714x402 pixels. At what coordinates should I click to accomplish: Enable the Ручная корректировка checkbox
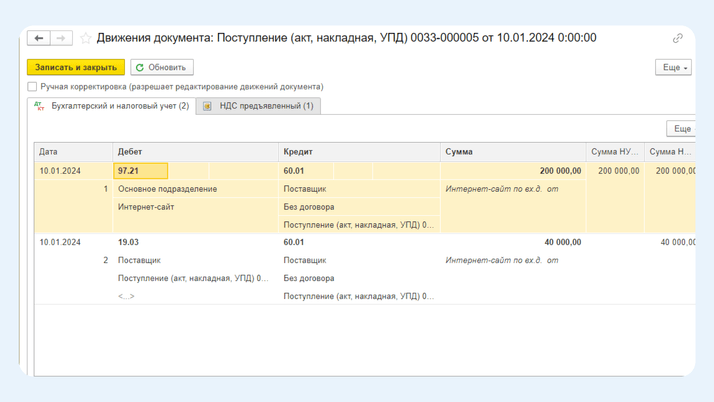(x=32, y=87)
